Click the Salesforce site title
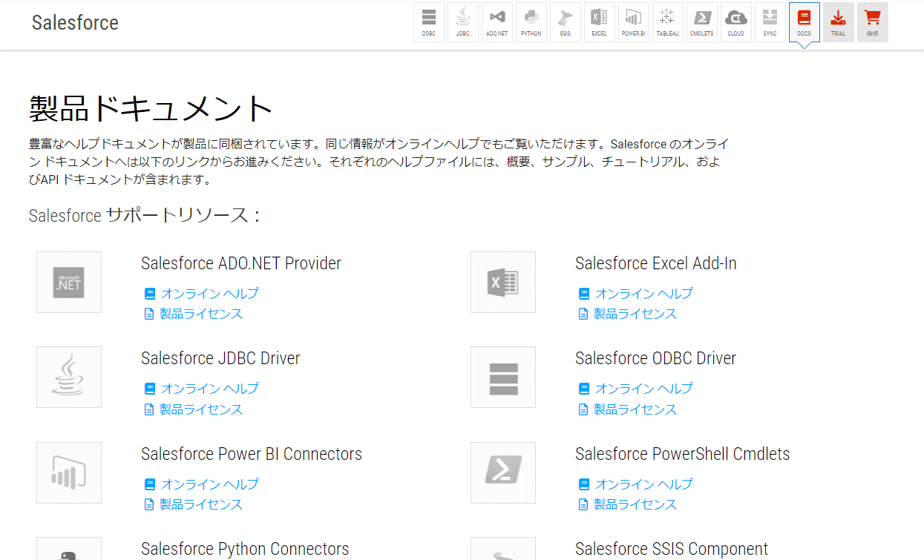This screenshot has width=924, height=560. pyautogui.click(x=75, y=23)
